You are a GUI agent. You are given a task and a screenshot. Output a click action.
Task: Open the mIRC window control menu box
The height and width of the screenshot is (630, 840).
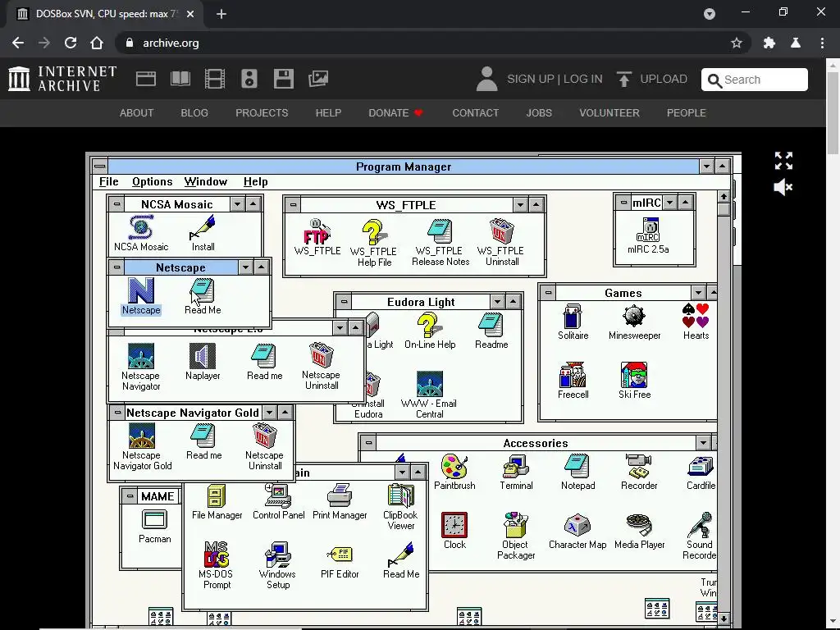point(623,203)
